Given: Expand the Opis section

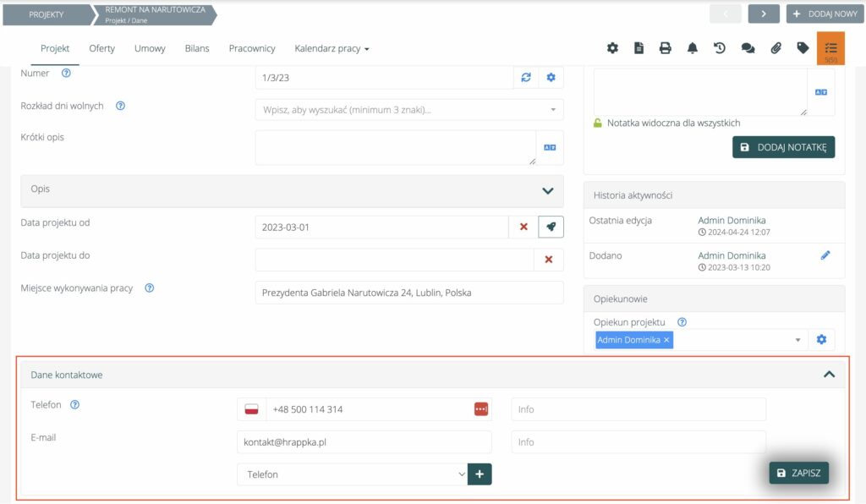Looking at the screenshot, I should pyautogui.click(x=547, y=190).
